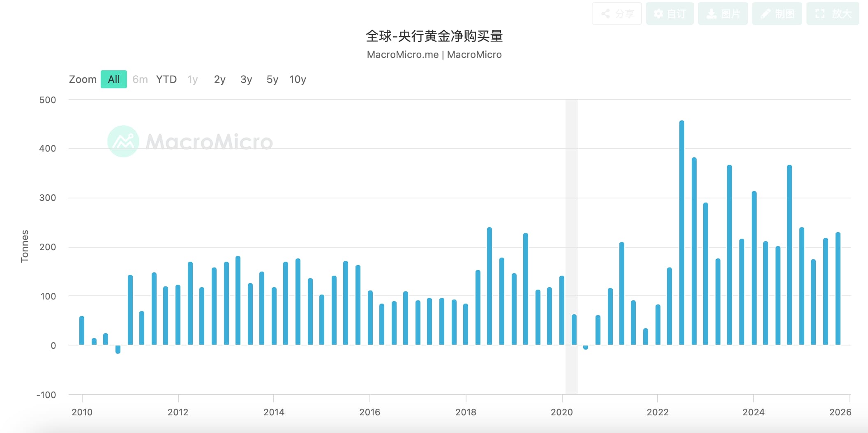The image size is (868, 433).
Task: Click the -100 y-axis value
Action: click(x=46, y=395)
